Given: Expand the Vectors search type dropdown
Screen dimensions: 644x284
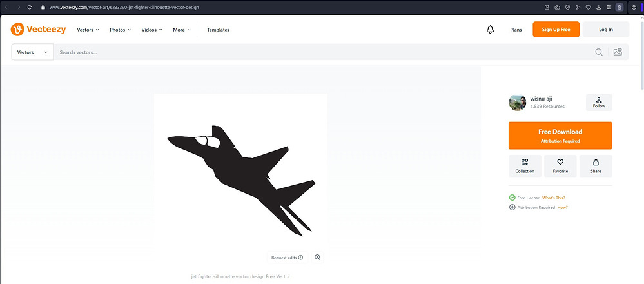Looking at the screenshot, I should coord(32,52).
